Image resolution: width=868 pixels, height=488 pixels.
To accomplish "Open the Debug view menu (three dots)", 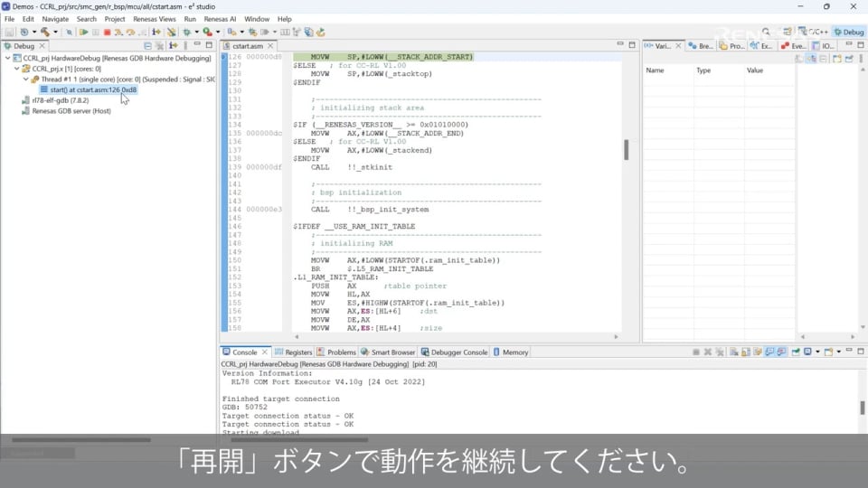I will [185, 46].
